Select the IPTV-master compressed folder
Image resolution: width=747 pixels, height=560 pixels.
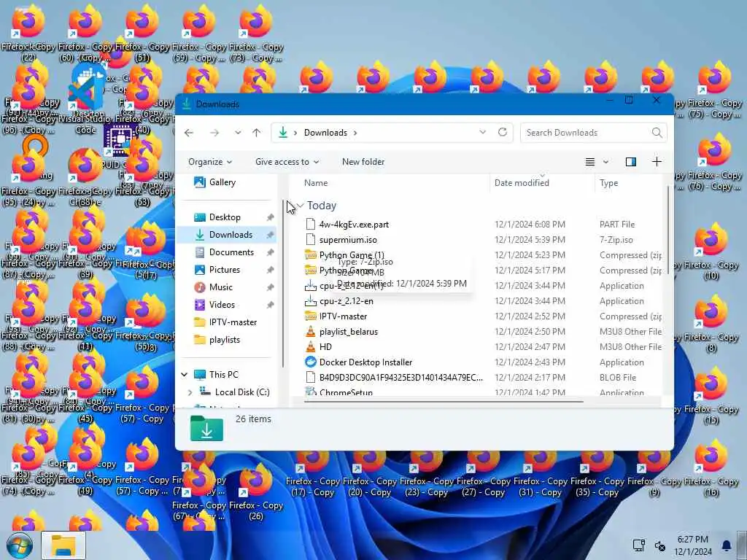343,316
